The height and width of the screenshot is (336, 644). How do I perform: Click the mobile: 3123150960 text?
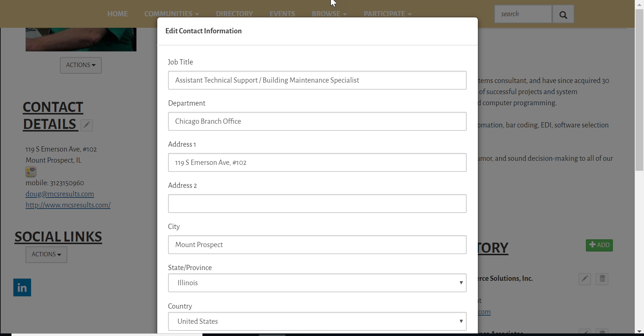(55, 183)
